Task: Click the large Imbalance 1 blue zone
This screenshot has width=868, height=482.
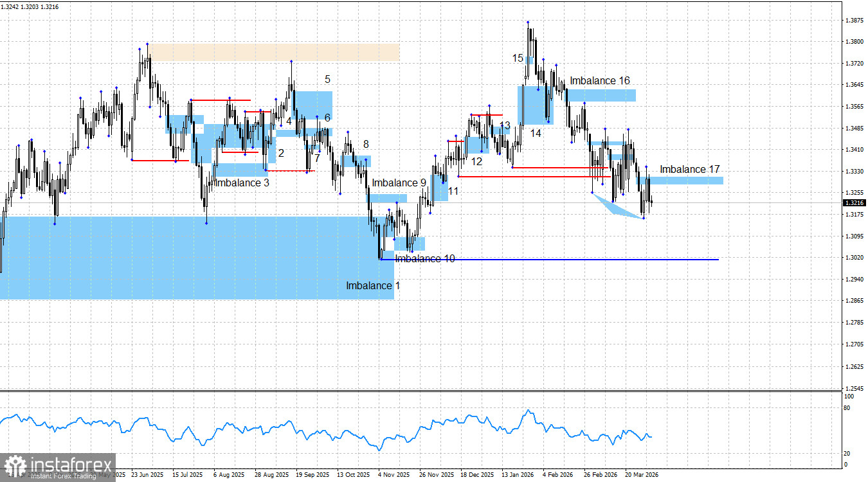Action: (x=193, y=257)
